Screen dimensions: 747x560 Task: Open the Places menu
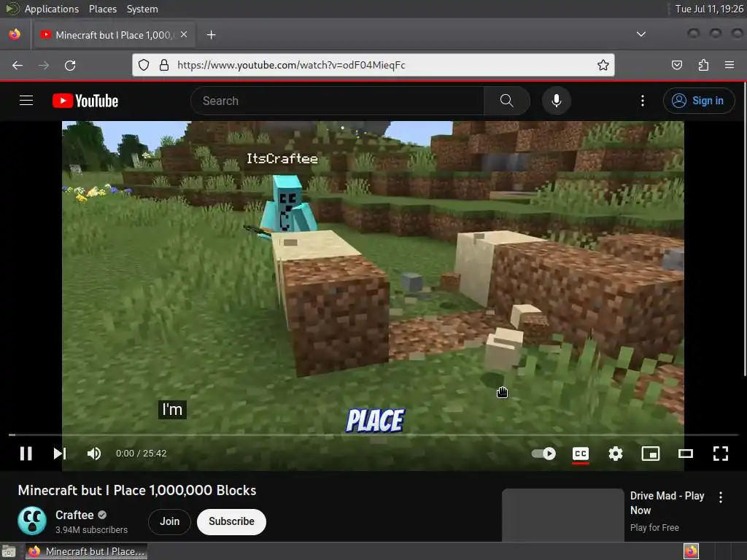coord(103,9)
